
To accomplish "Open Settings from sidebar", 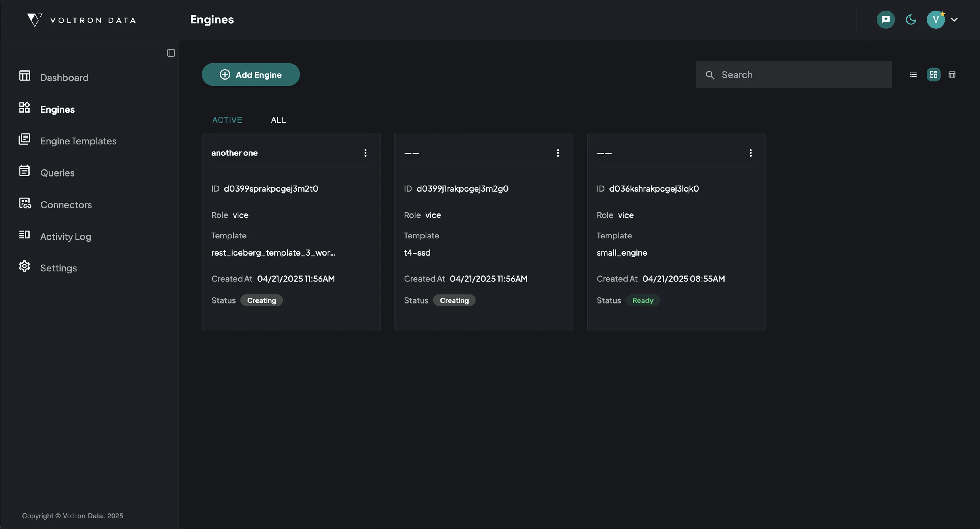I will click(x=58, y=268).
